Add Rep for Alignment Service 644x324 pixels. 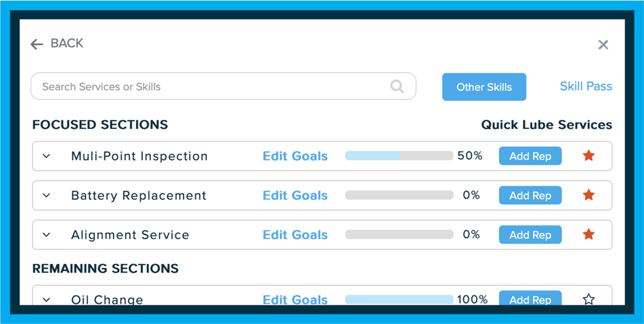pos(530,235)
